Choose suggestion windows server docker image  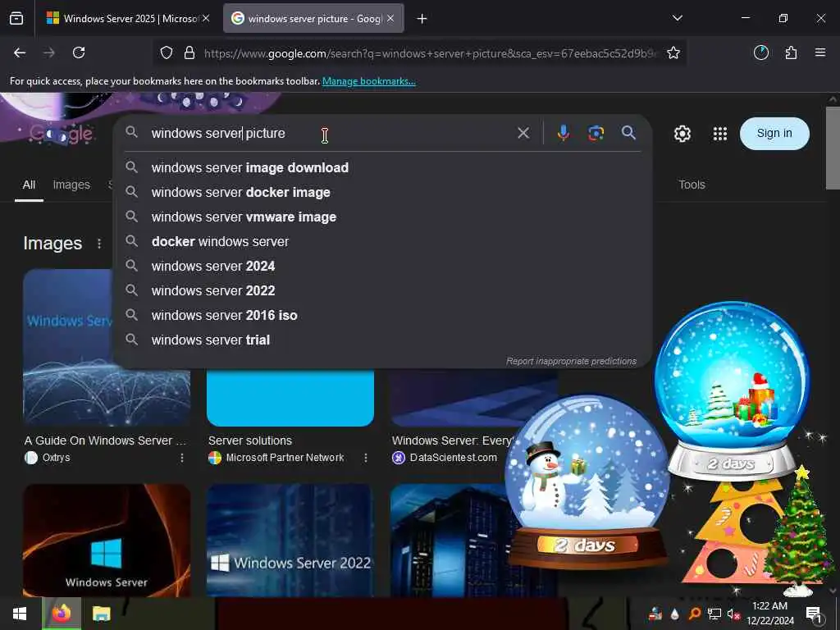382,192
